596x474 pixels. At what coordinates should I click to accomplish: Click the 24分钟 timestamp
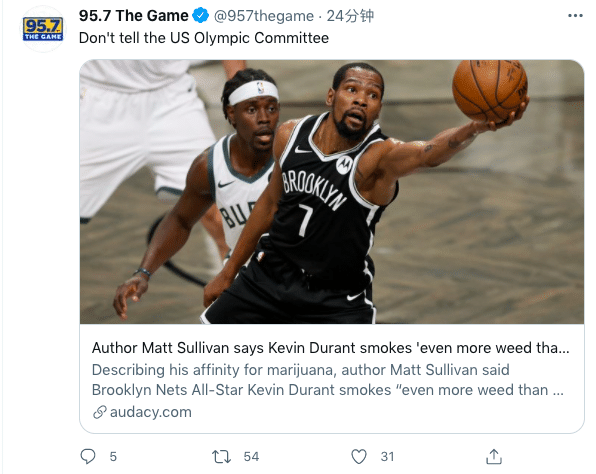pyautogui.click(x=350, y=16)
